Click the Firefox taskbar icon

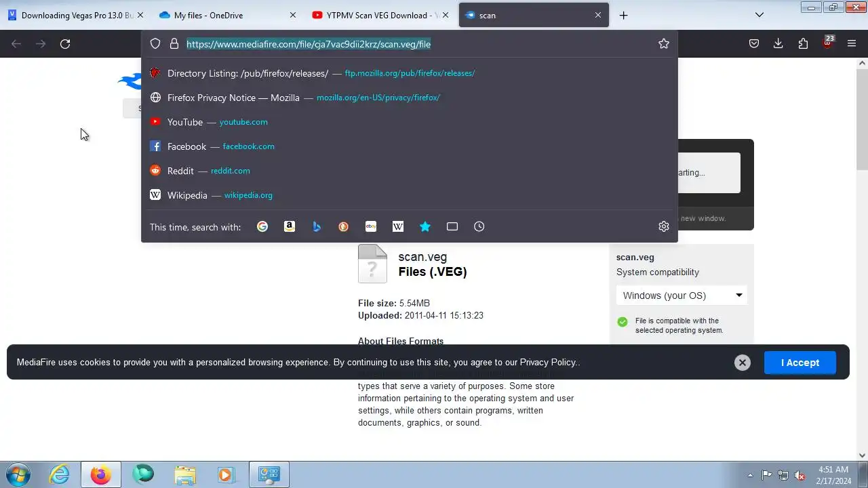coord(101,475)
